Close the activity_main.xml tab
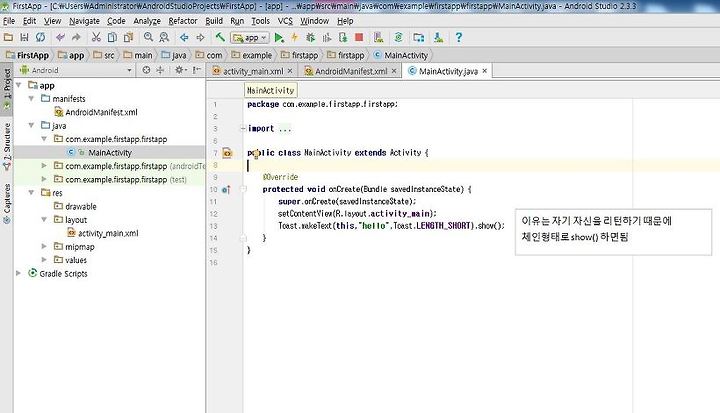 click(290, 71)
